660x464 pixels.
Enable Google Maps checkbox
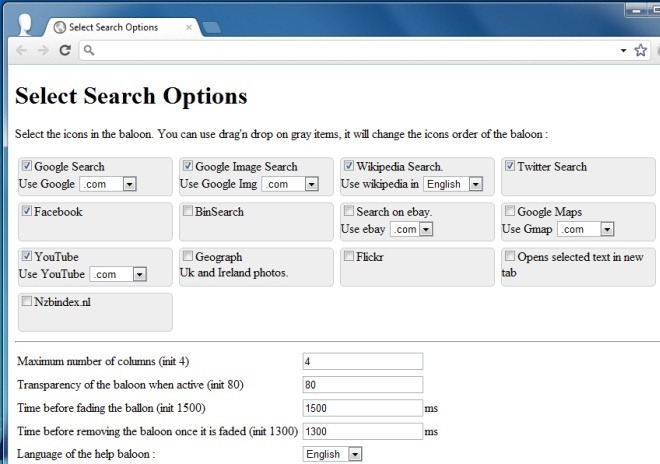510,211
